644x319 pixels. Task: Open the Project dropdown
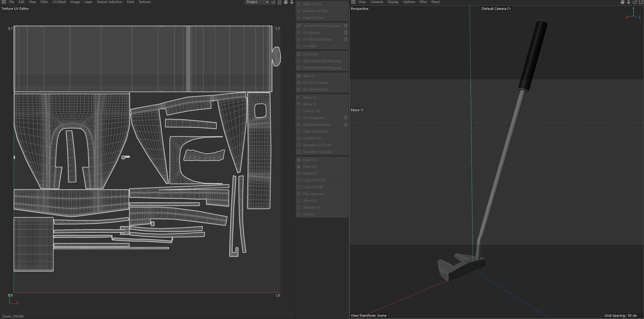[257, 2]
